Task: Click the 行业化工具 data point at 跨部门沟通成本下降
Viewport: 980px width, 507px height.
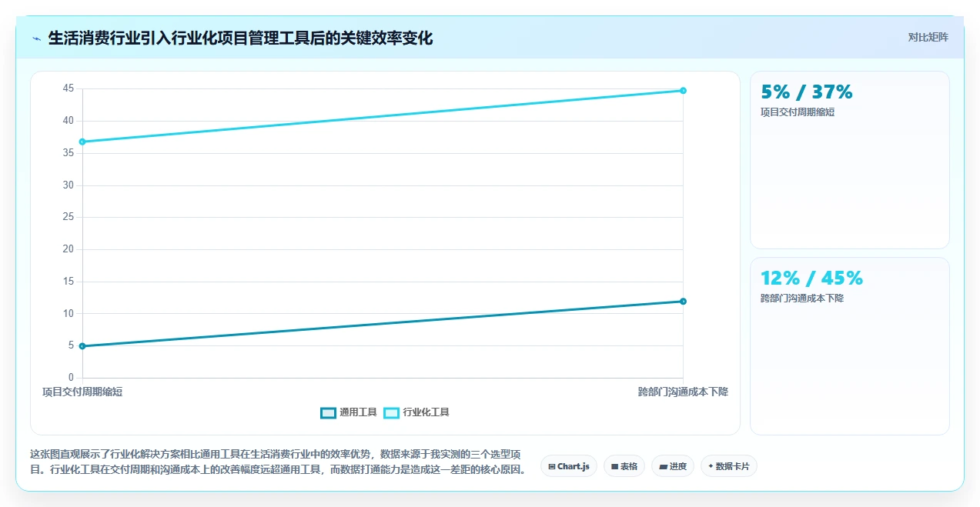Action: pos(683,91)
